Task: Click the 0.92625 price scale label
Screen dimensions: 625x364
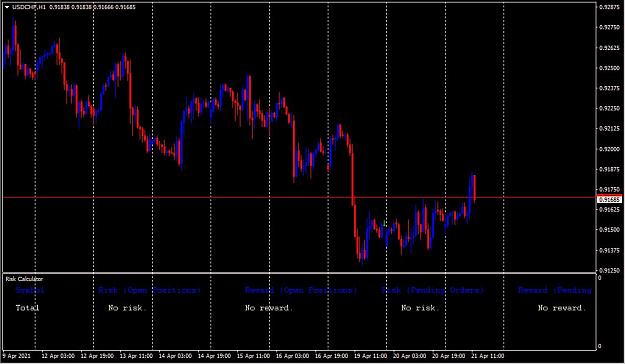Action: point(610,47)
